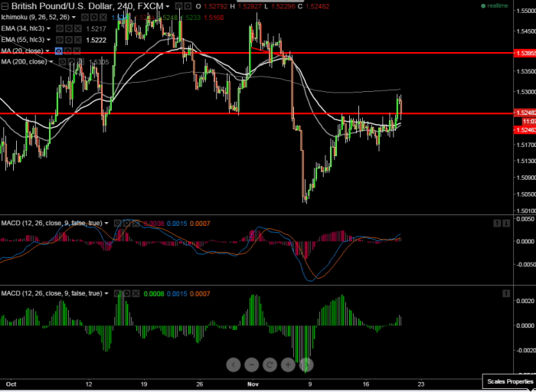Remove the MA (200, close) indicator
The image size is (536, 392).
[80, 62]
